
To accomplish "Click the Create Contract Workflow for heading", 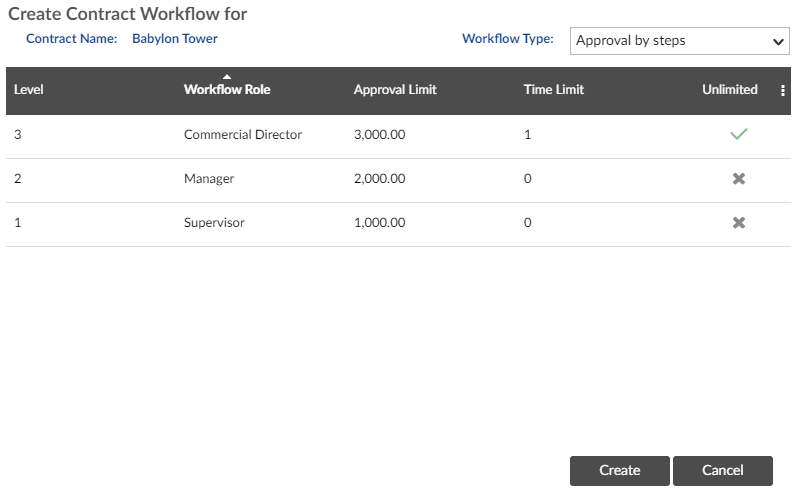I will [128, 14].
